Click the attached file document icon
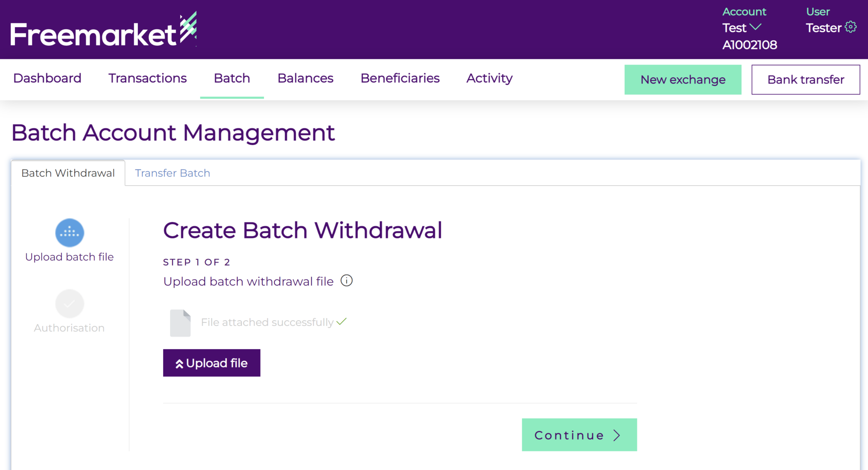Image resolution: width=868 pixels, height=470 pixels. click(180, 323)
